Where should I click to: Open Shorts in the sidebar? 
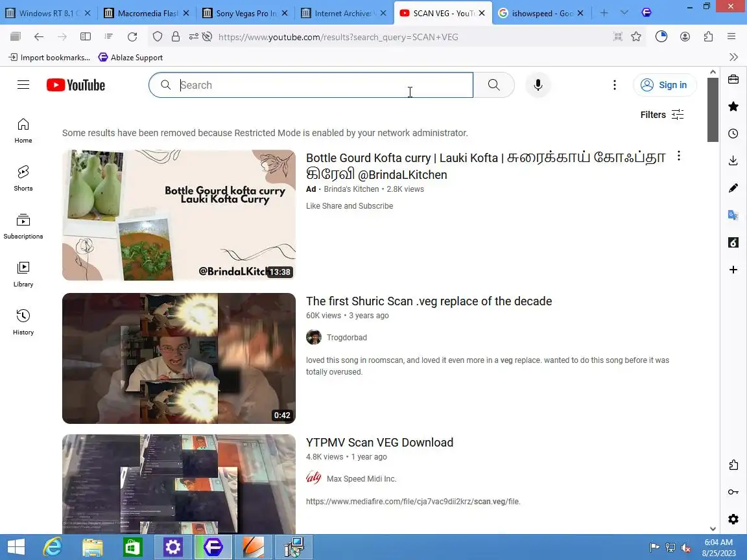point(23,178)
